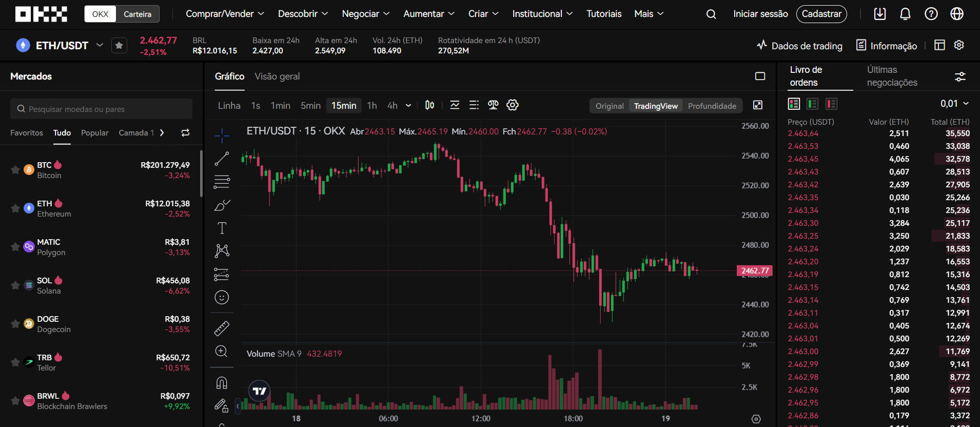Open the emoji icons tool
Screen dimensions: 980x427
(x=222, y=297)
